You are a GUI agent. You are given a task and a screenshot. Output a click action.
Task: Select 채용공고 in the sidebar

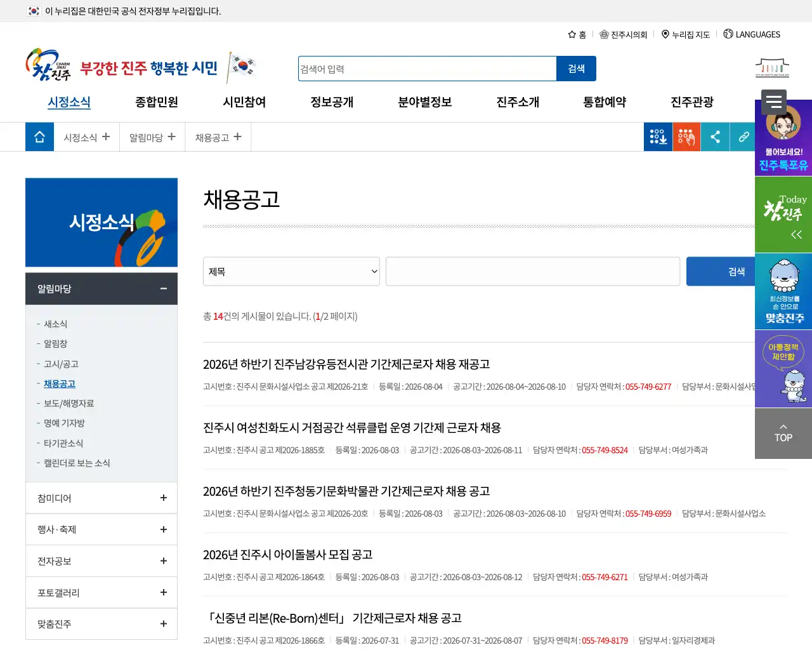(x=60, y=383)
